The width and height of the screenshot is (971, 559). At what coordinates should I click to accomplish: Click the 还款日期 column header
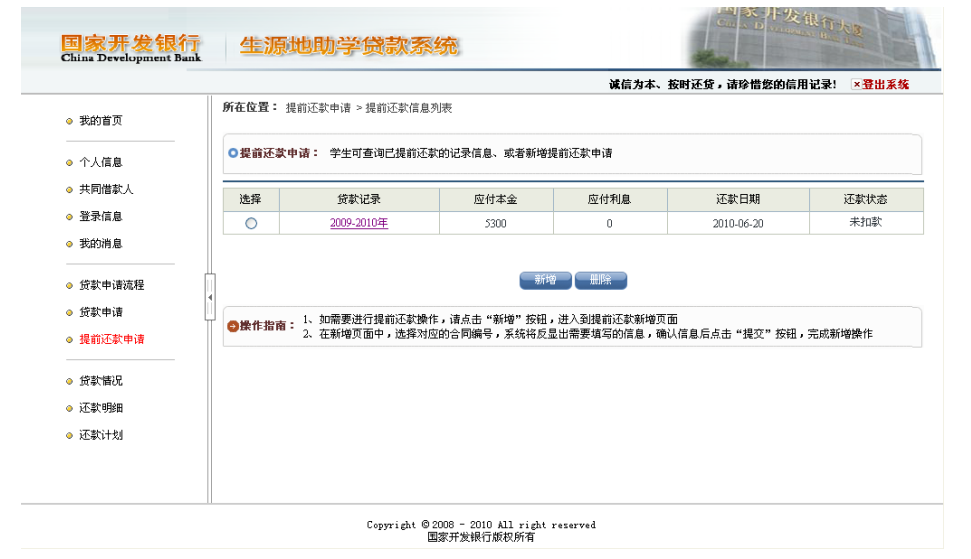738,199
